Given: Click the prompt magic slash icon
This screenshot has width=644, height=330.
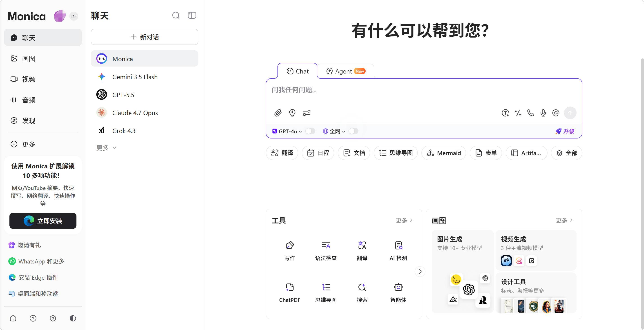Looking at the screenshot, I should tap(518, 113).
